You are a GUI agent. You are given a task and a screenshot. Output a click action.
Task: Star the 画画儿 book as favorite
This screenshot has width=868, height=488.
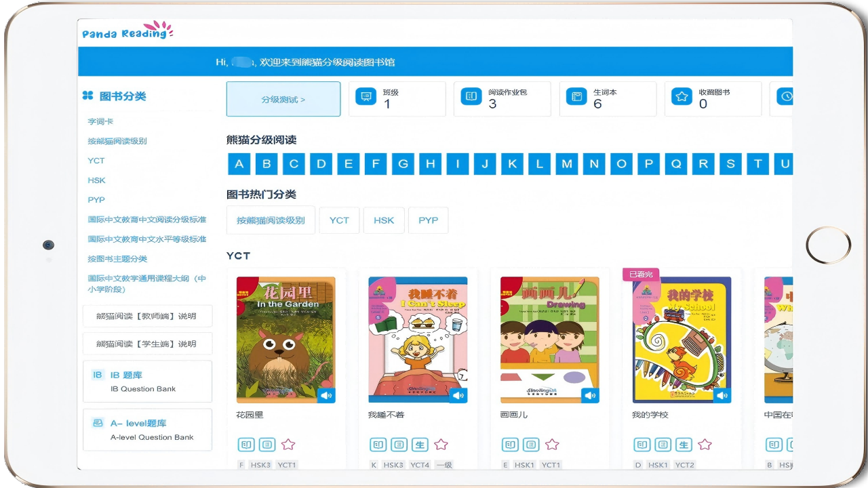552,445
